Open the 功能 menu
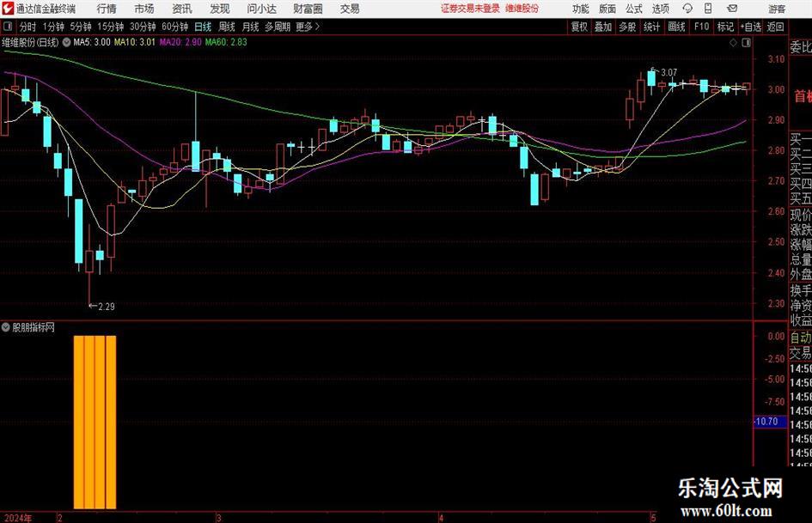 pos(581,9)
